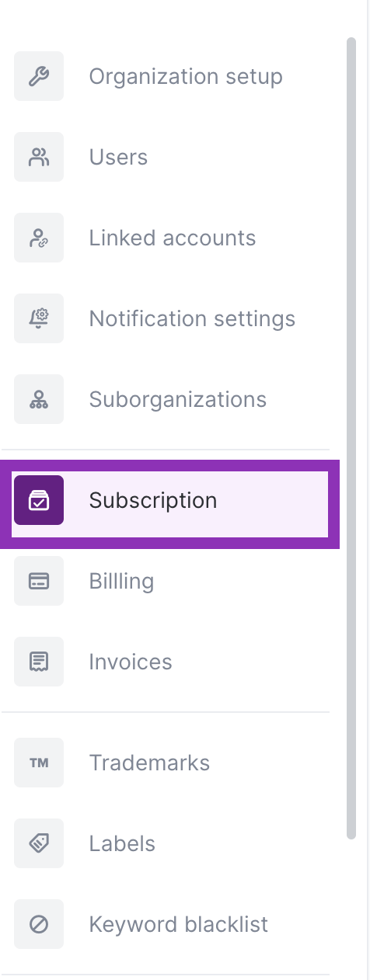
Task: Select Notification settings entry
Action: pos(192,319)
